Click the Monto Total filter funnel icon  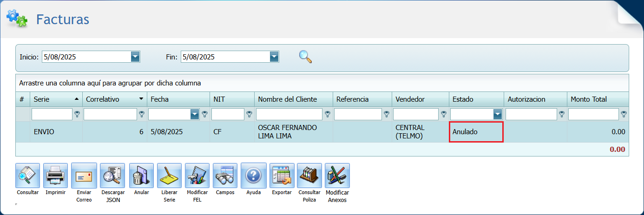pyautogui.click(x=624, y=114)
